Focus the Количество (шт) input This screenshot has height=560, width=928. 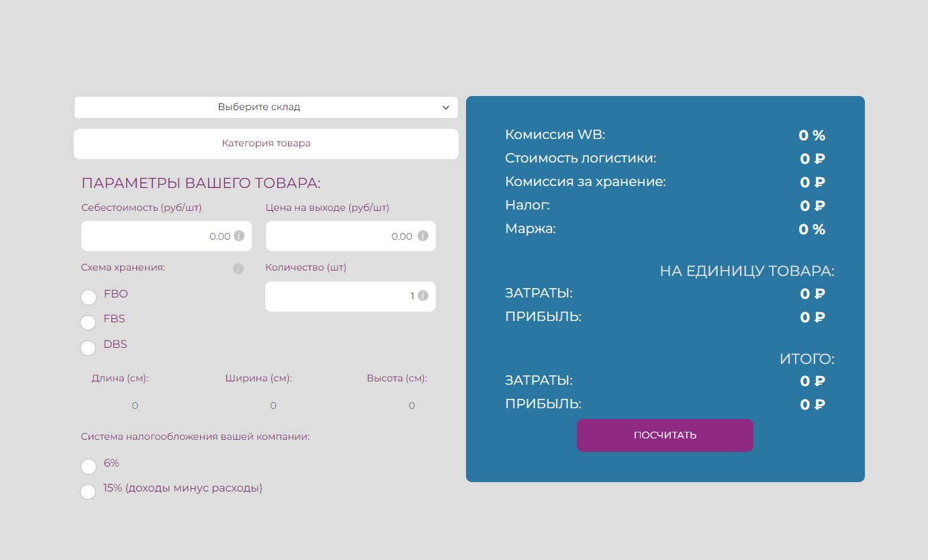click(351, 296)
